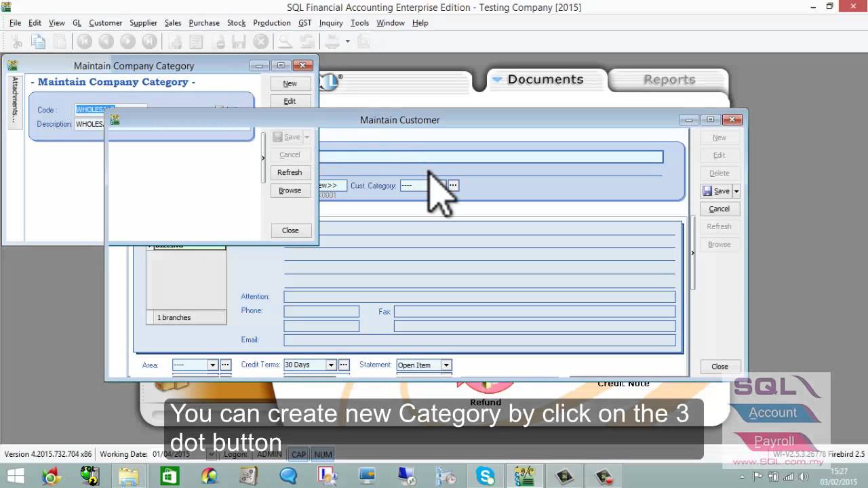Click Refresh in Maintain Company Category window
Image resolution: width=868 pixels, height=488 pixels.
[x=290, y=172]
